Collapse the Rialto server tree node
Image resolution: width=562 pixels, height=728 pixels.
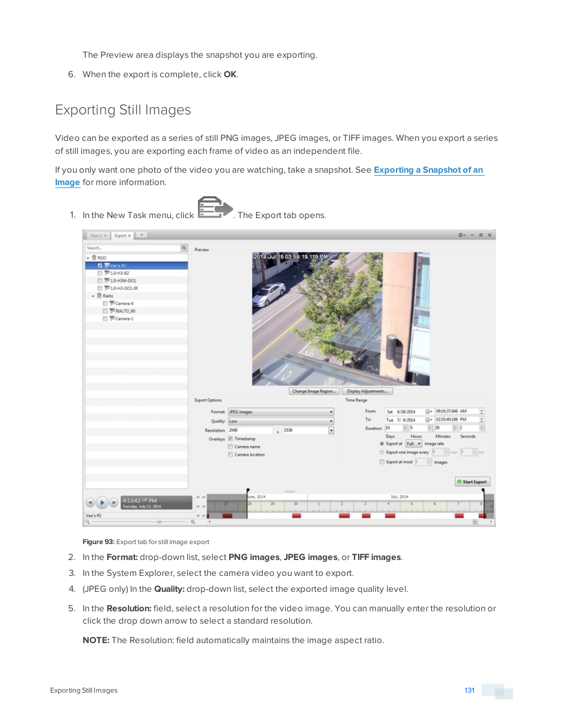[93, 296]
